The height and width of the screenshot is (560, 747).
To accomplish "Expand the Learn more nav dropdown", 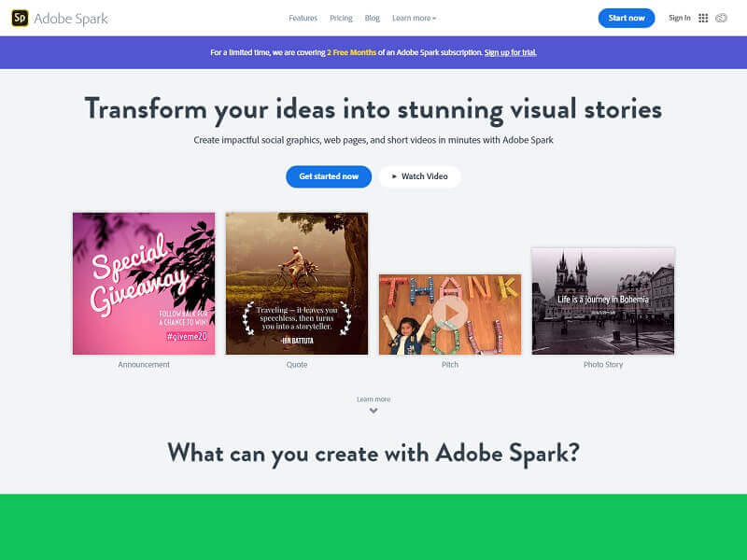I will pos(414,18).
